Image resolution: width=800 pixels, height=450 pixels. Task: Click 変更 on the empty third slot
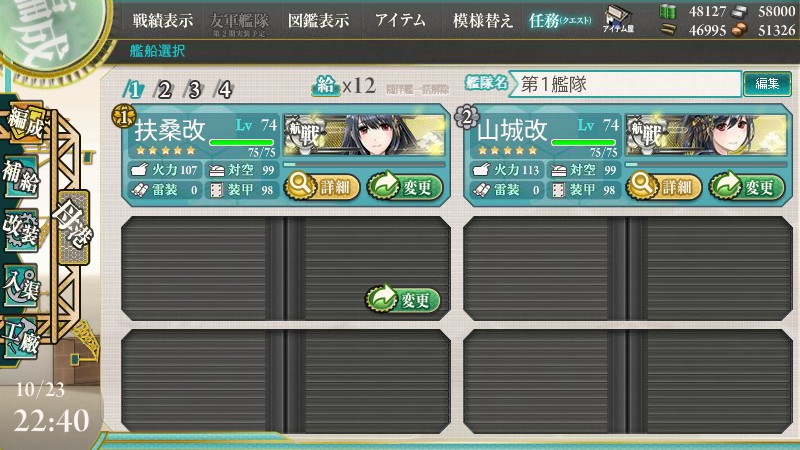pyautogui.click(x=403, y=299)
